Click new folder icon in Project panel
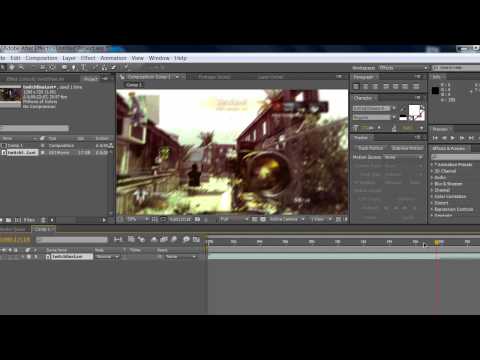Screen dimensions: 480x360 pos(9,220)
